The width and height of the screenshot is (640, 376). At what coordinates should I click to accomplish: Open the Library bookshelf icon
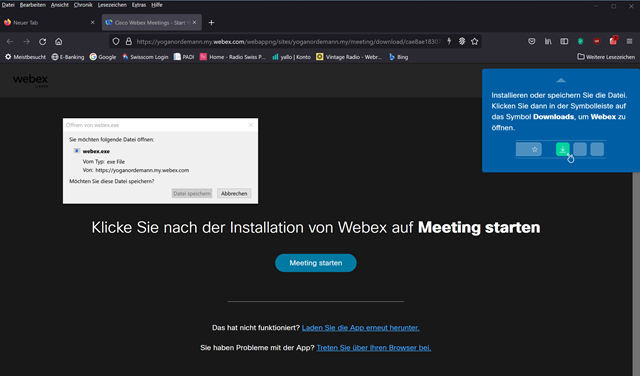tap(548, 41)
